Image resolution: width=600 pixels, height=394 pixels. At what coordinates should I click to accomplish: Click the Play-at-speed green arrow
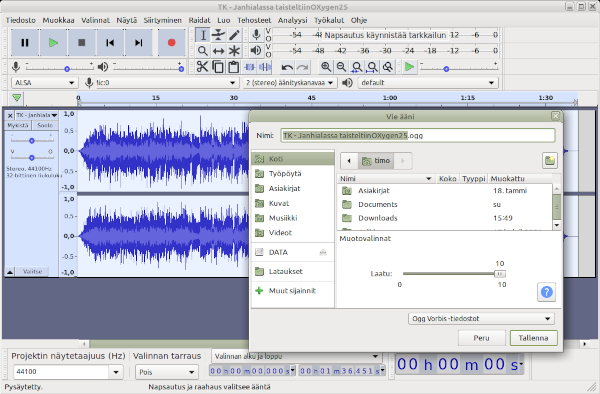pos(409,67)
